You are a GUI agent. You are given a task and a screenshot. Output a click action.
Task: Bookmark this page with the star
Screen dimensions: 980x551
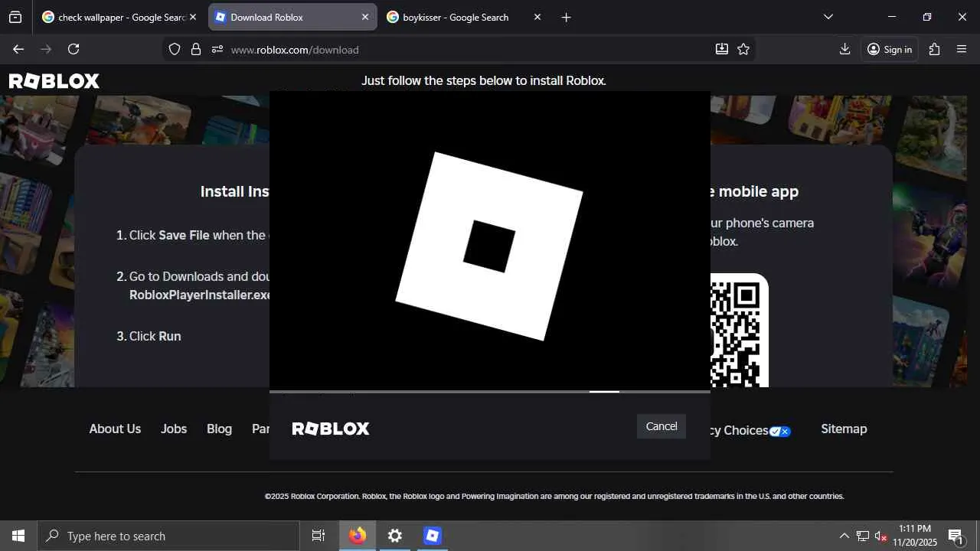point(743,49)
